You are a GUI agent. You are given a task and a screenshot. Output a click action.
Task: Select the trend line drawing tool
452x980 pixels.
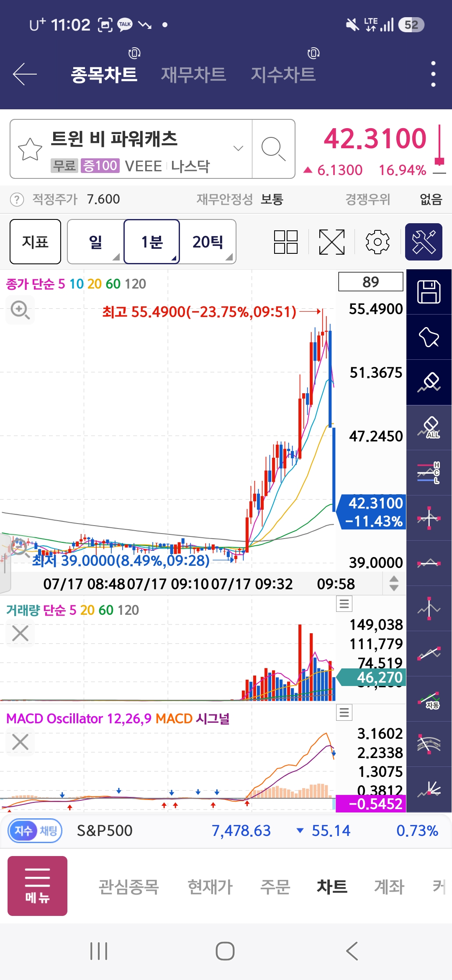click(429, 654)
